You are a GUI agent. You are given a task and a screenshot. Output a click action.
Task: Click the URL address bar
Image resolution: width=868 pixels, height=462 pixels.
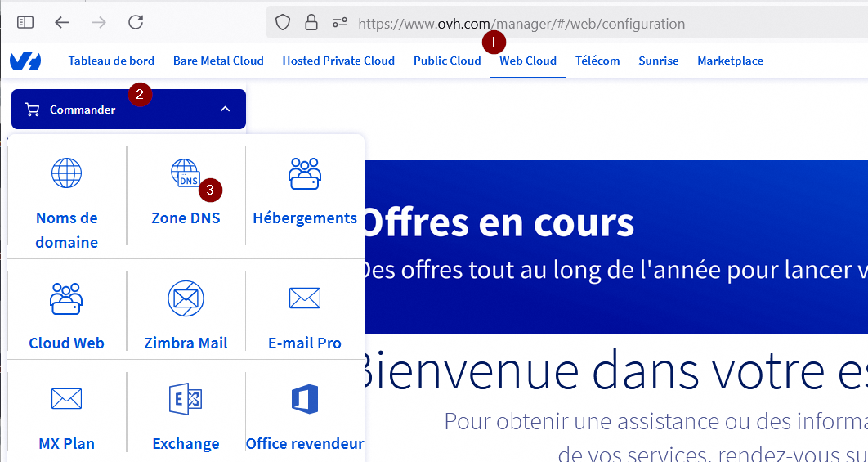pyautogui.click(x=572, y=24)
